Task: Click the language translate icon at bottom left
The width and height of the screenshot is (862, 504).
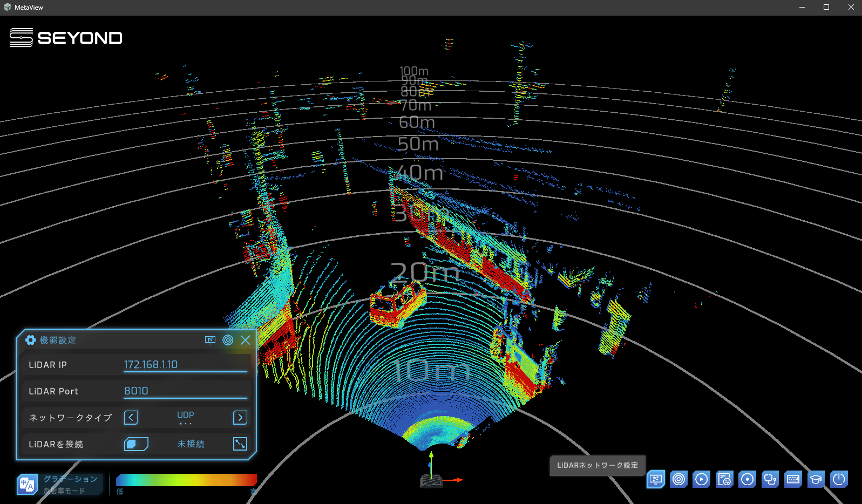Action: (27, 484)
